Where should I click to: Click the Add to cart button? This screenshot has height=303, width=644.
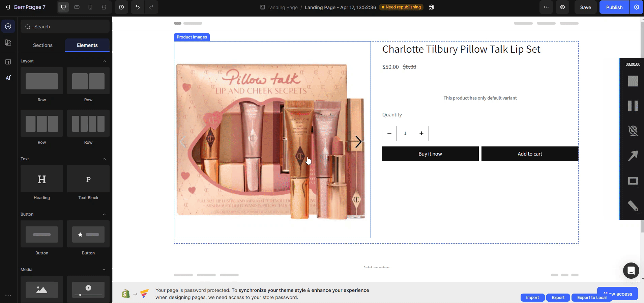(530, 154)
